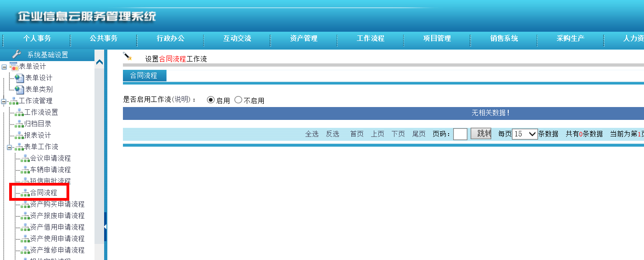
Task: Collapse the top-level 表单设计 tree node
Action: (x=4, y=67)
